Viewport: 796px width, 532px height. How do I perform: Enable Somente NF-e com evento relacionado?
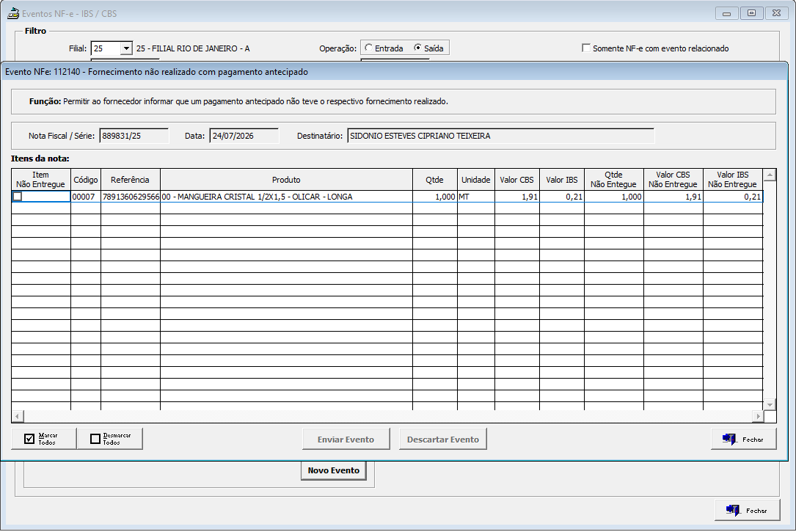586,48
